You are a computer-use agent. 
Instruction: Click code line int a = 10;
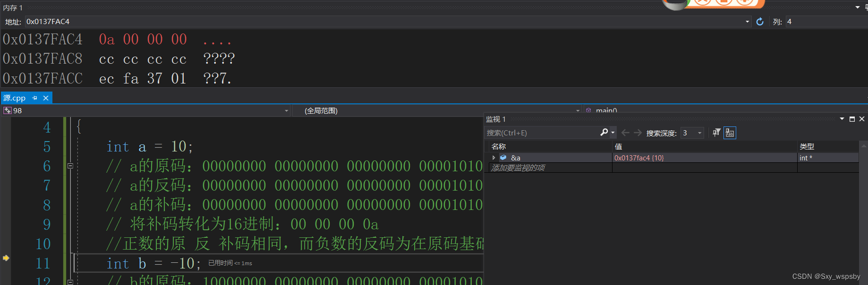[x=150, y=147]
